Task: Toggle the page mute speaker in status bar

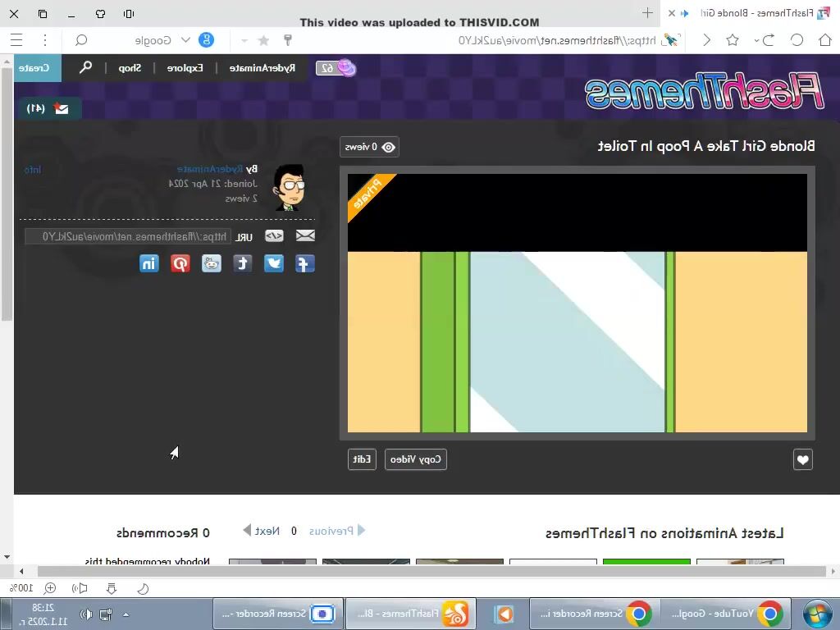Action: coord(80,589)
